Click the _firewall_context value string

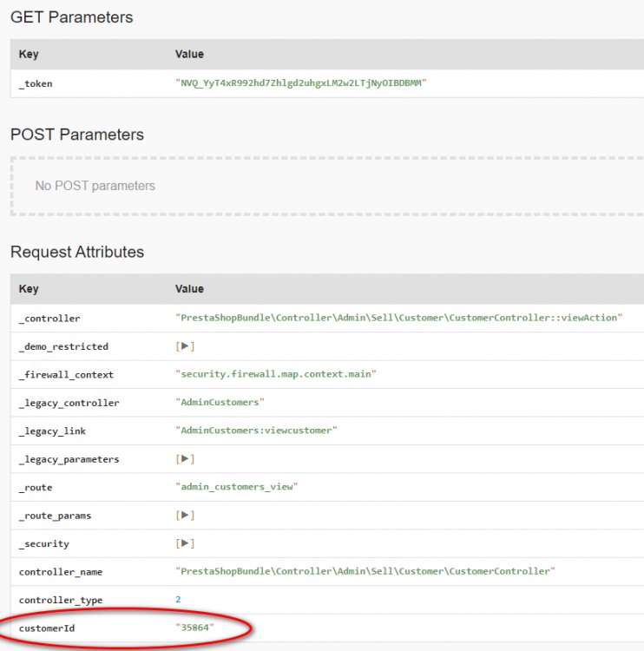coord(276,374)
